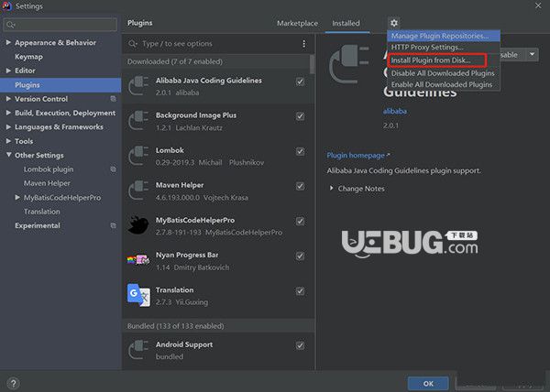Expand Languages & Frameworks node

[x=8, y=126]
